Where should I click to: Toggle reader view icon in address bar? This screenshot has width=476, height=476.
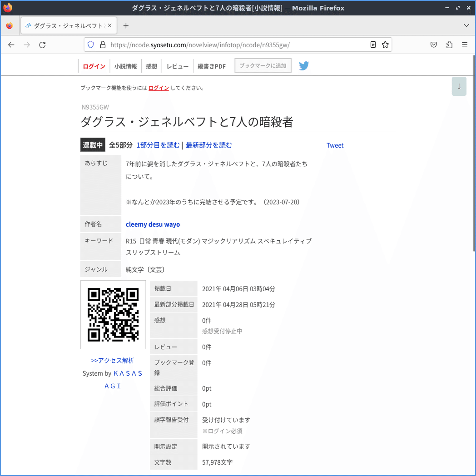tap(373, 45)
